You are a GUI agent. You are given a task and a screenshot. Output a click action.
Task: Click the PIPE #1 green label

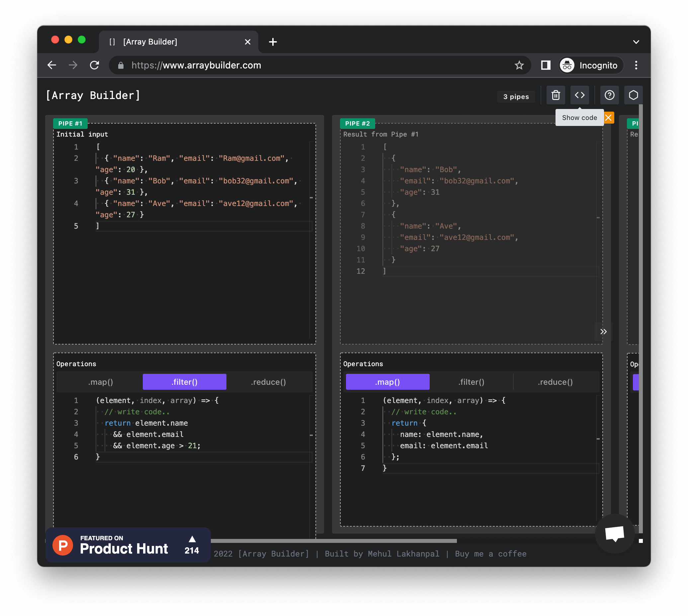click(x=70, y=124)
